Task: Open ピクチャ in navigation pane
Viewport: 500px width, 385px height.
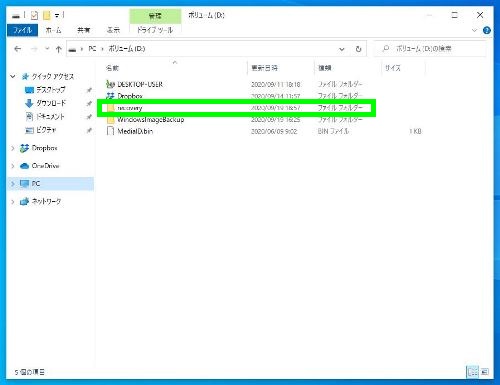Action: pyautogui.click(x=46, y=130)
